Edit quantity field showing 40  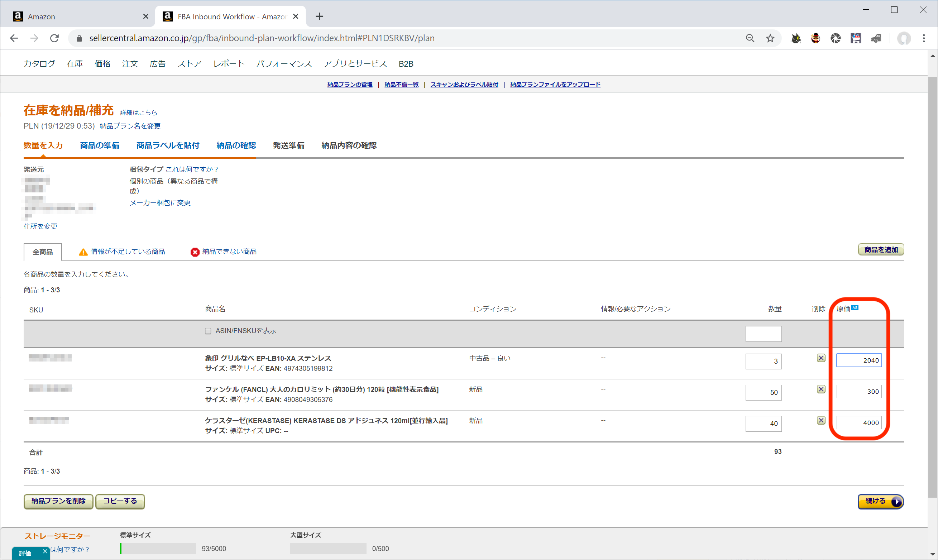(763, 423)
